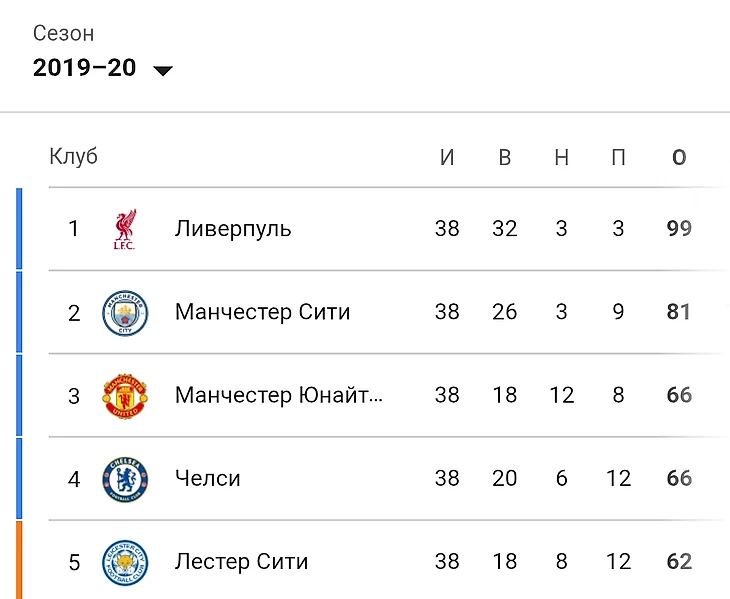Click the Н draws column header
This screenshot has width=730, height=599.
tap(561, 157)
